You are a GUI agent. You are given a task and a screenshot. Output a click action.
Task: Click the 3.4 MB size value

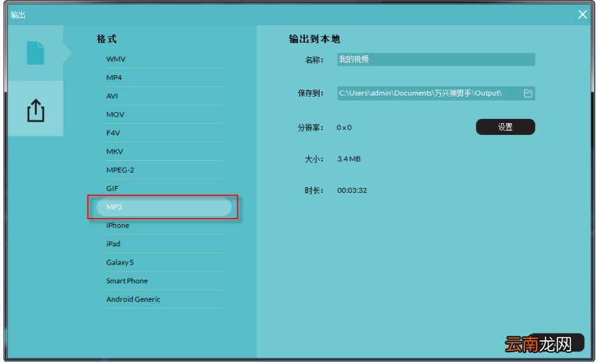[x=349, y=159]
